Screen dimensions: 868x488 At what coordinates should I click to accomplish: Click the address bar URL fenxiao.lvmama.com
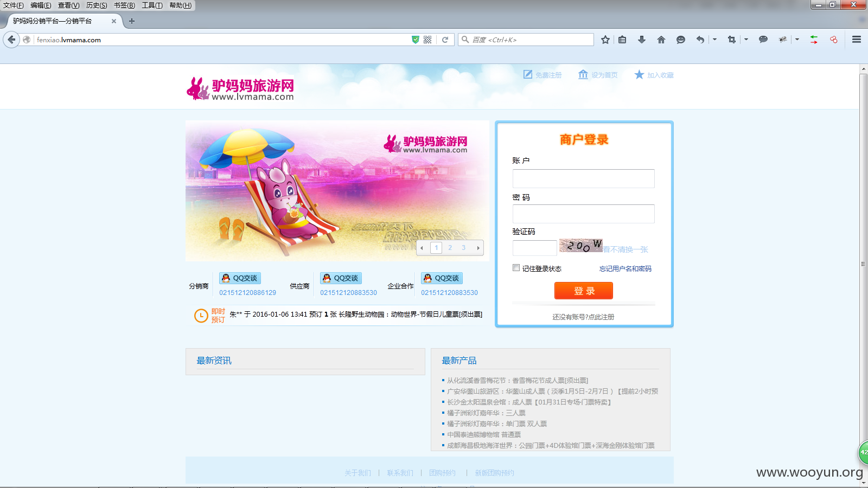click(x=69, y=40)
